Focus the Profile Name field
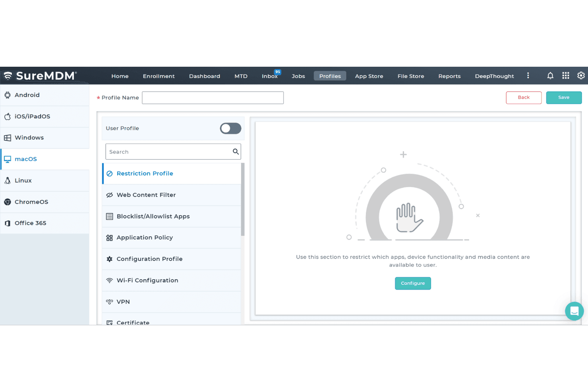This screenshot has width=588, height=392. tap(213, 98)
